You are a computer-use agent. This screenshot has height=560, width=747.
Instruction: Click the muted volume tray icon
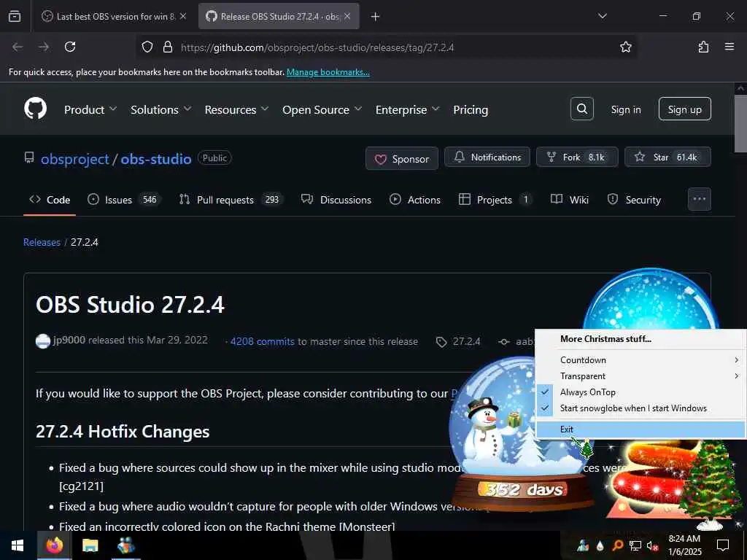point(653,546)
